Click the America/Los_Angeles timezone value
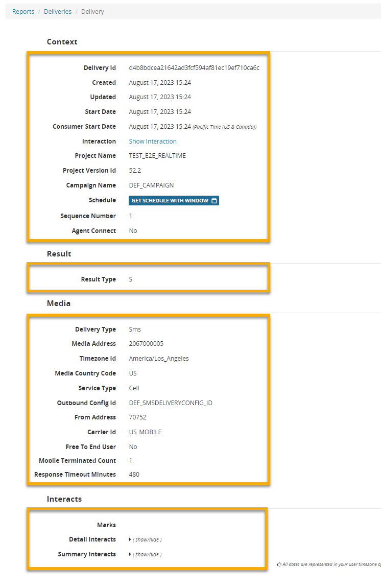Viewport: 381px width, 588px height. tap(159, 359)
